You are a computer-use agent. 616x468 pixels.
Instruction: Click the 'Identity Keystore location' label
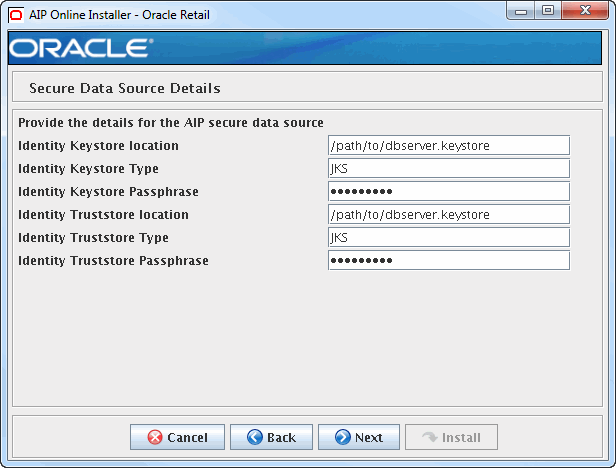pos(98,146)
